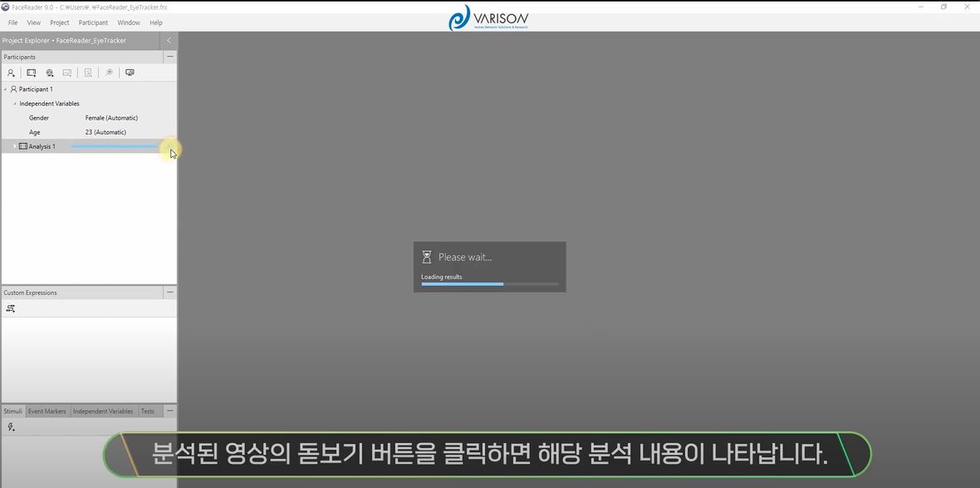Viewport: 980px width, 488px height.
Task: Click the Custom Expressions panel header
Action: point(82,292)
